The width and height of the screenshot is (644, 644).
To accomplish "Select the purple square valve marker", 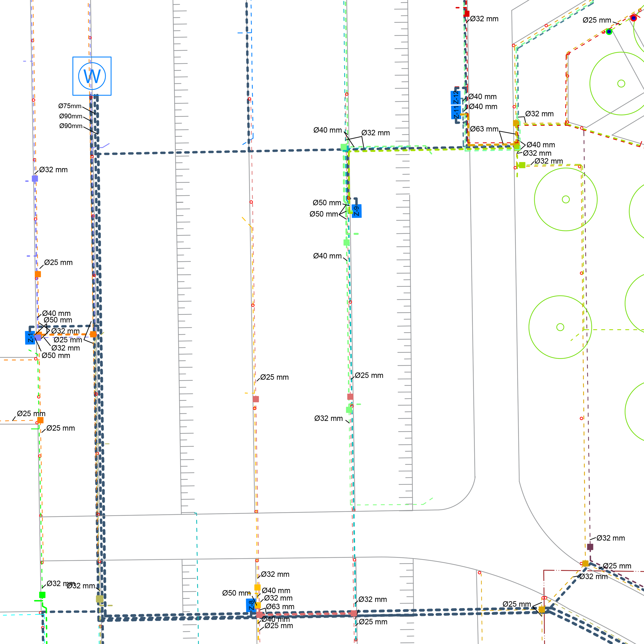I will [x=35, y=179].
